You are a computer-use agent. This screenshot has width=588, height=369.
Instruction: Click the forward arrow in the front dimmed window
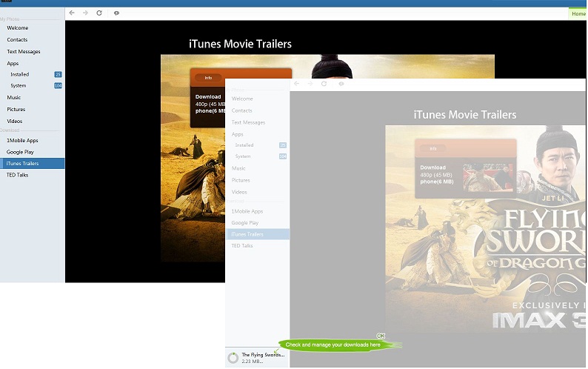click(310, 83)
